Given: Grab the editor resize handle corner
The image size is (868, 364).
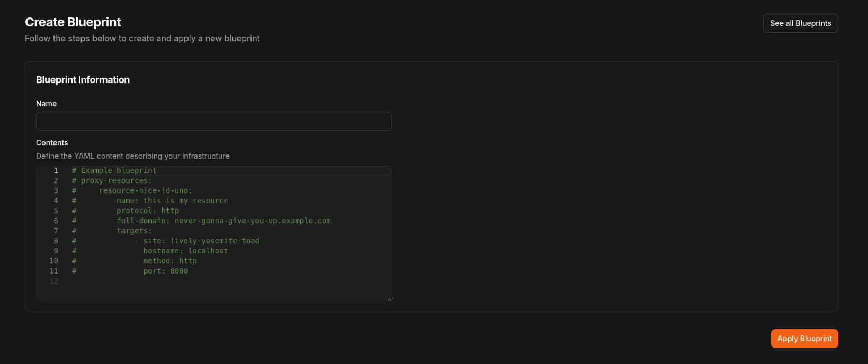Looking at the screenshot, I should coord(389,298).
